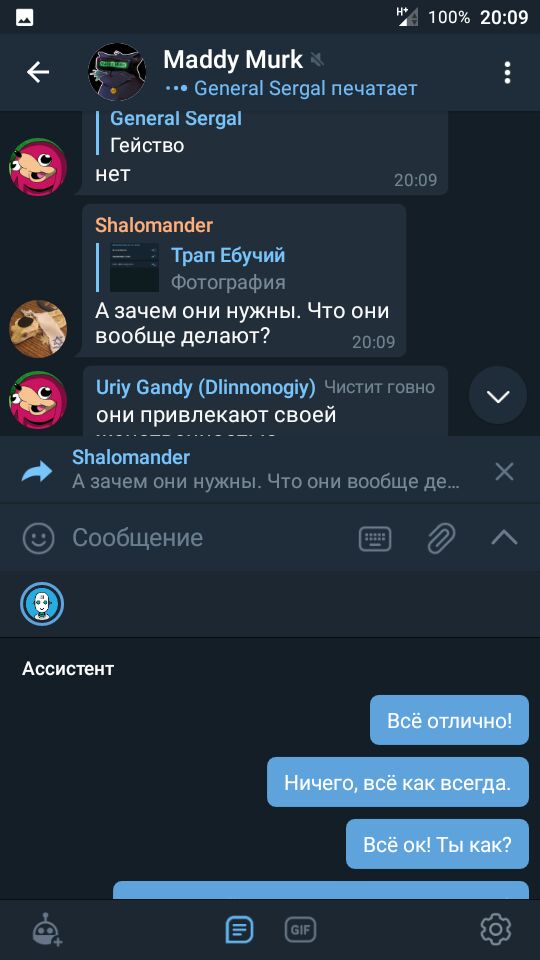Viewport: 540px width, 960px height.
Task: Open Maddy Murk chat profile avatar
Action: pos(117,72)
